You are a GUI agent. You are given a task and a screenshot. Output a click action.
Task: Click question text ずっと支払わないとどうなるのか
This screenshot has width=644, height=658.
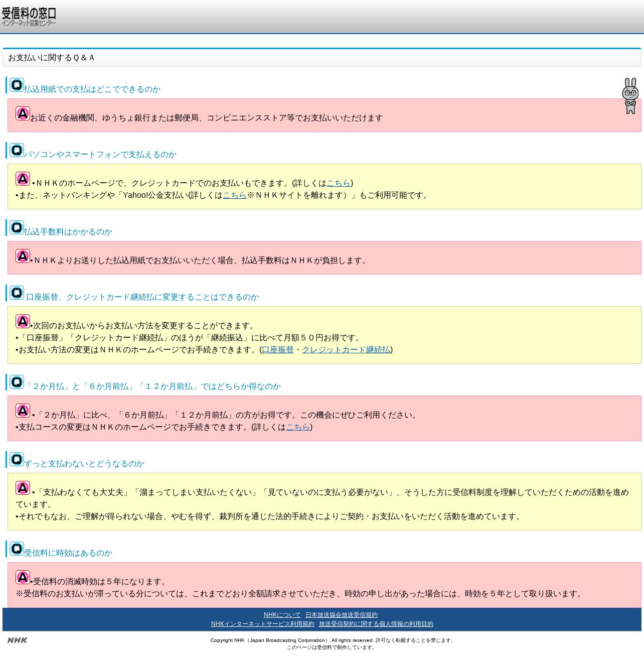pos(84,464)
